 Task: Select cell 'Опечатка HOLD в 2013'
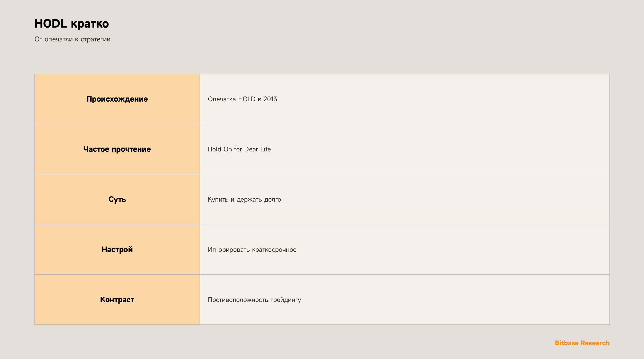(x=405, y=99)
